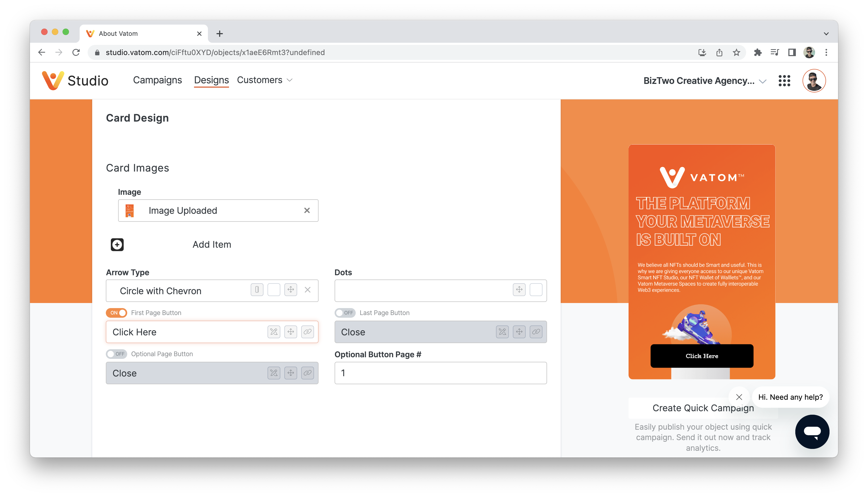This screenshot has width=868, height=497.
Task: Expand the BizTwo Creative Agency account dropdown
Action: click(x=704, y=81)
